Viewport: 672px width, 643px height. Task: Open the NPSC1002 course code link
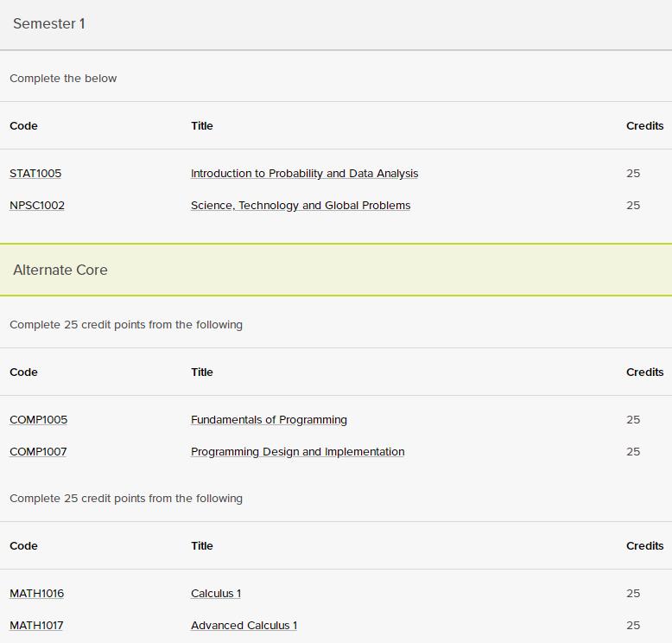tap(37, 206)
